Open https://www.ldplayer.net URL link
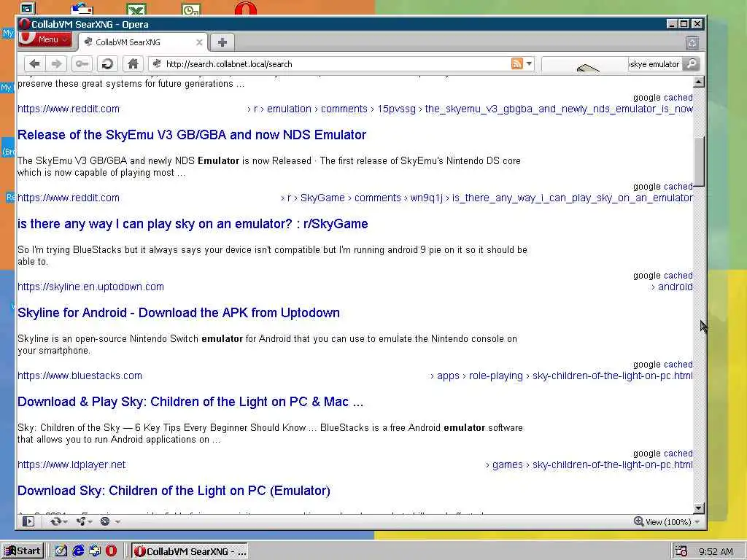747x560 pixels. coord(71,464)
